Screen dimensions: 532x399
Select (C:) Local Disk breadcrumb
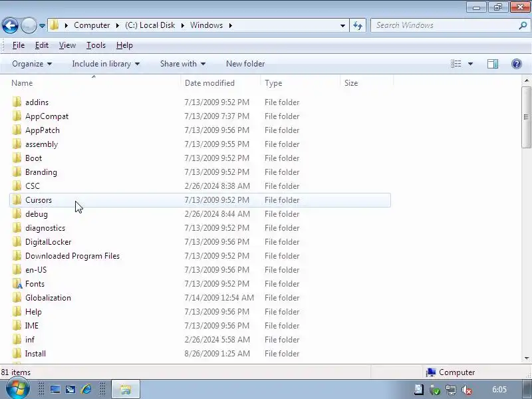[150, 25]
